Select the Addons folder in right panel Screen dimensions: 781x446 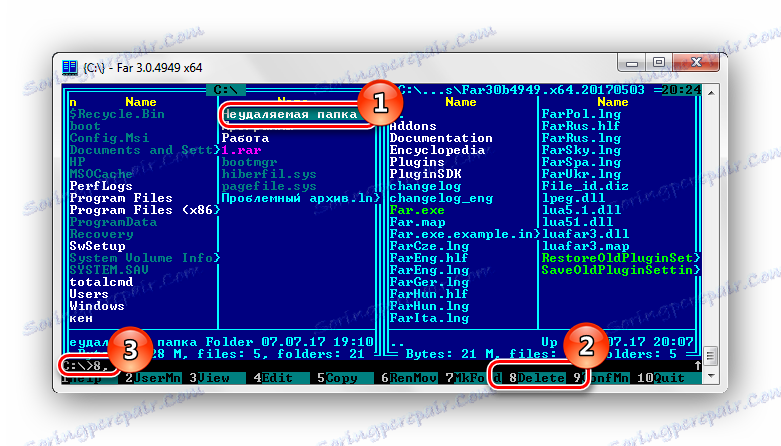(x=413, y=126)
